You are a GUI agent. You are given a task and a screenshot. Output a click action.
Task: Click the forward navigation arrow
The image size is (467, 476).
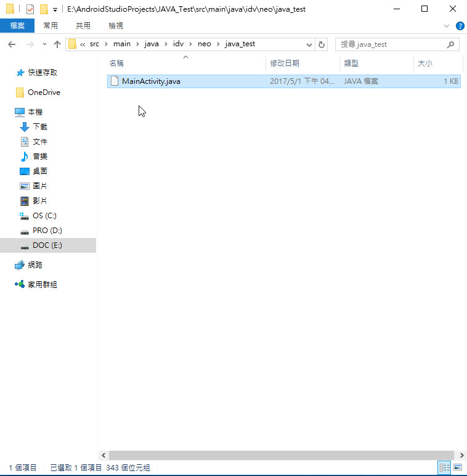30,44
